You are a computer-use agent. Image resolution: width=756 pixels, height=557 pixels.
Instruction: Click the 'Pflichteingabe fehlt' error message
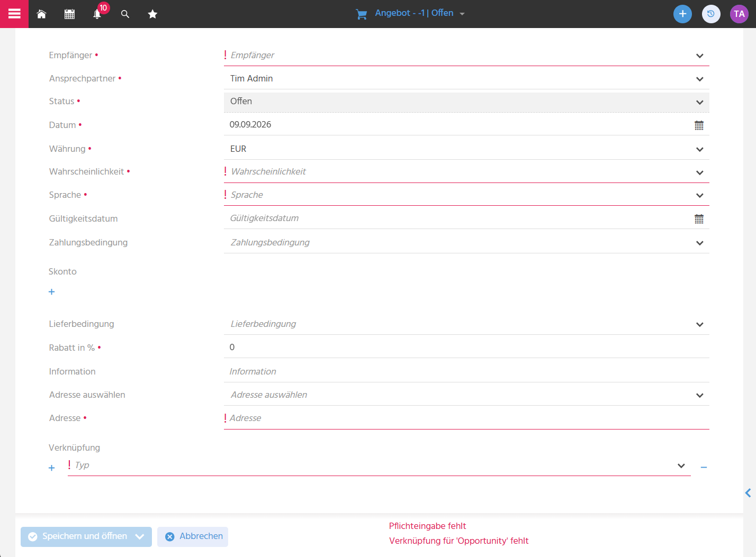coord(427,526)
